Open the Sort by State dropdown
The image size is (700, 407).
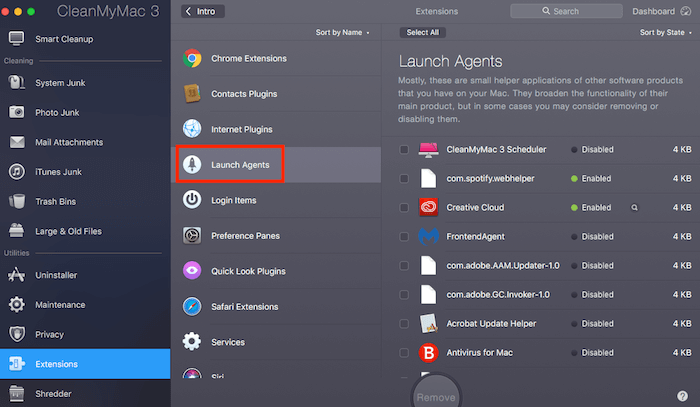(x=665, y=33)
